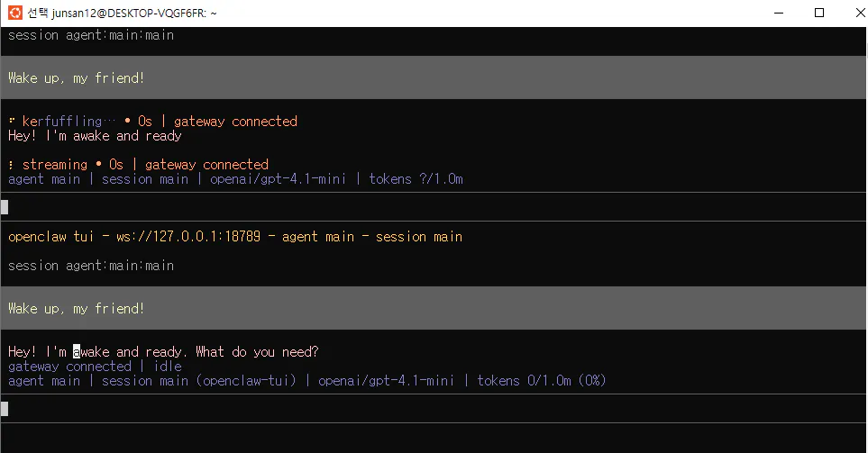
Task: Click "session agent:main:main" at the very top
Action: pyautogui.click(x=90, y=35)
